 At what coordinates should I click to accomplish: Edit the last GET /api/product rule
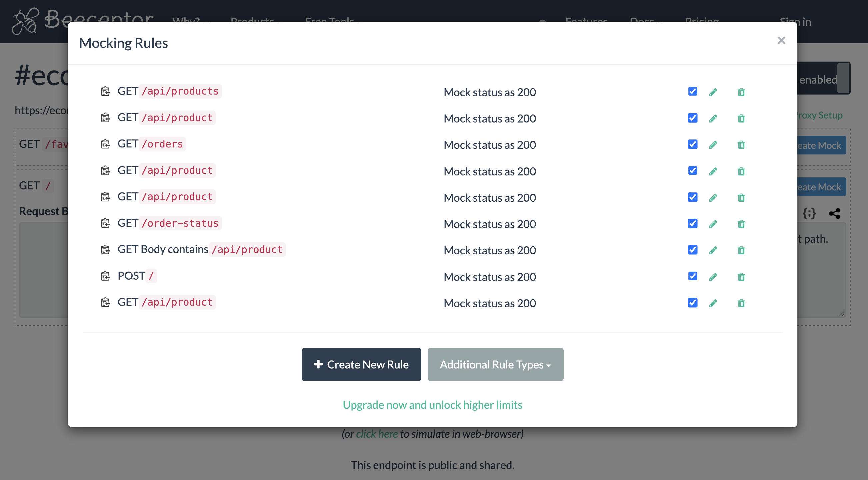click(713, 303)
